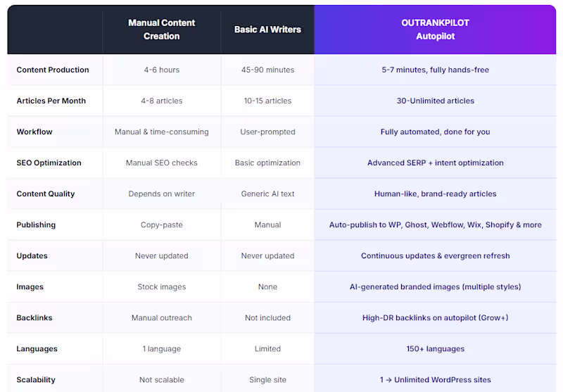Click the '150+ languages' cell
The image size is (563, 392).
tap(435, 348)
